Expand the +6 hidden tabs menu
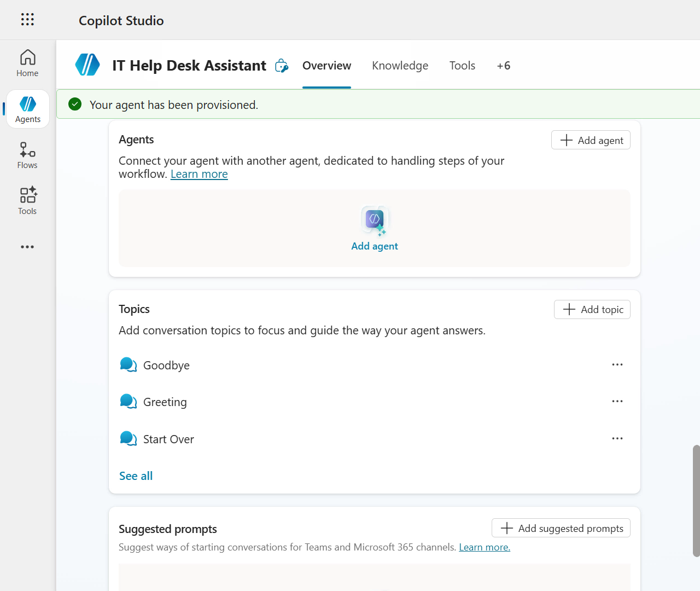700x591 pixels. (503, 66)
